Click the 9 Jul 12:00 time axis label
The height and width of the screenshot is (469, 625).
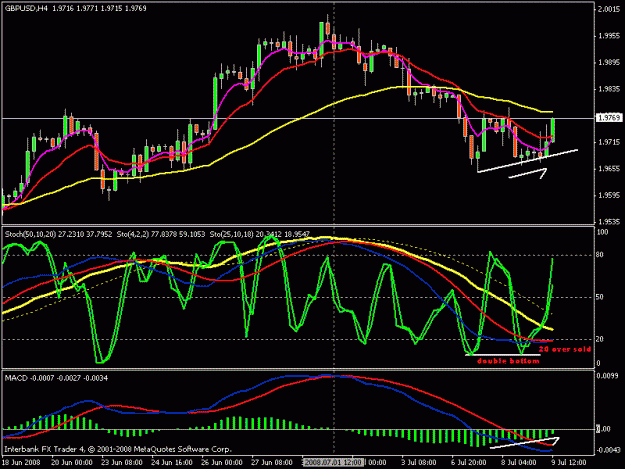click(x=568, y=463)
